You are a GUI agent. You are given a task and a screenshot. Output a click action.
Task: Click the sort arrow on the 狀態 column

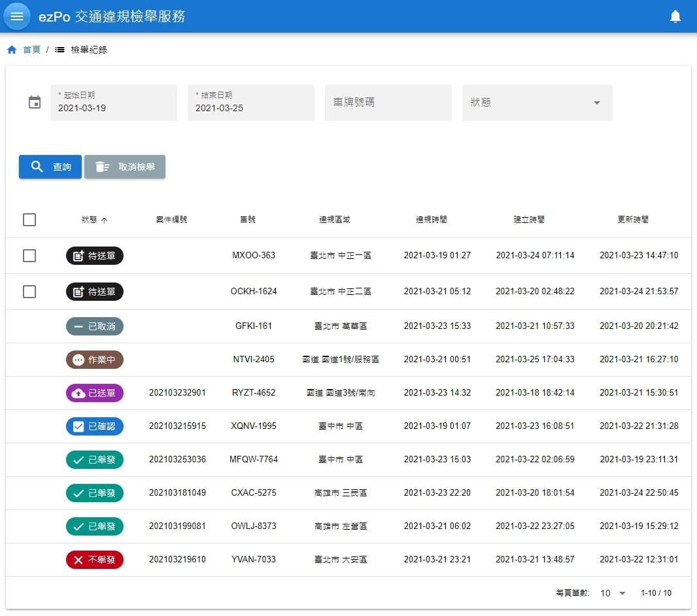pos(104,220)
